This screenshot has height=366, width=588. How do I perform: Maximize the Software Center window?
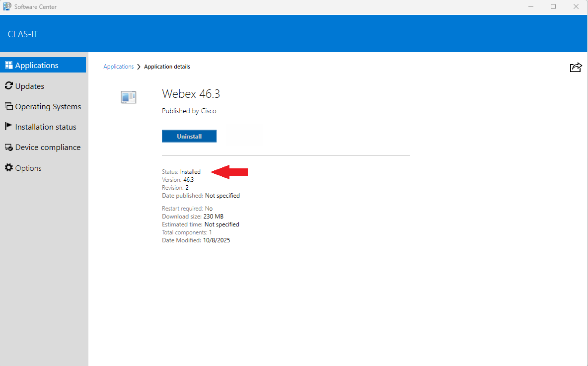(x=553, y=7)
